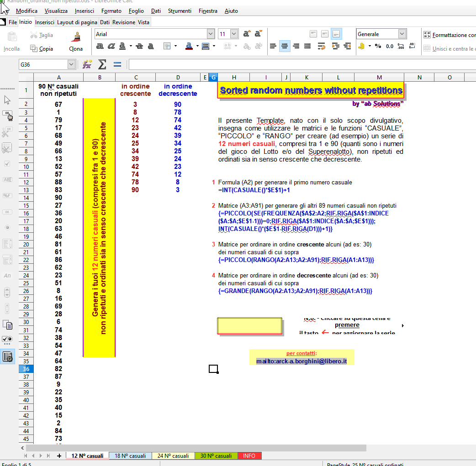
Task: Go to next sheet arrow
Action: [41, 456]
